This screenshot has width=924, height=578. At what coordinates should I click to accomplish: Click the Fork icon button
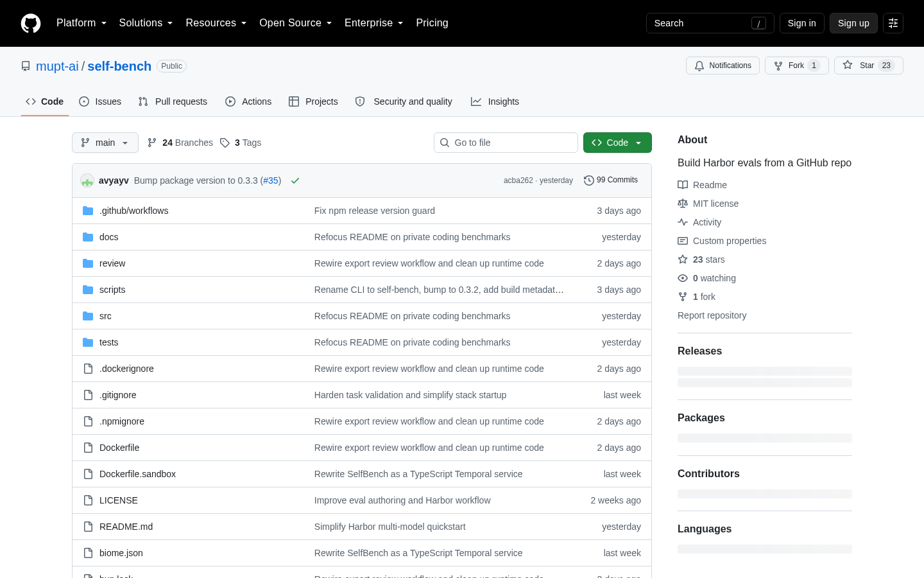click(797, 66)
